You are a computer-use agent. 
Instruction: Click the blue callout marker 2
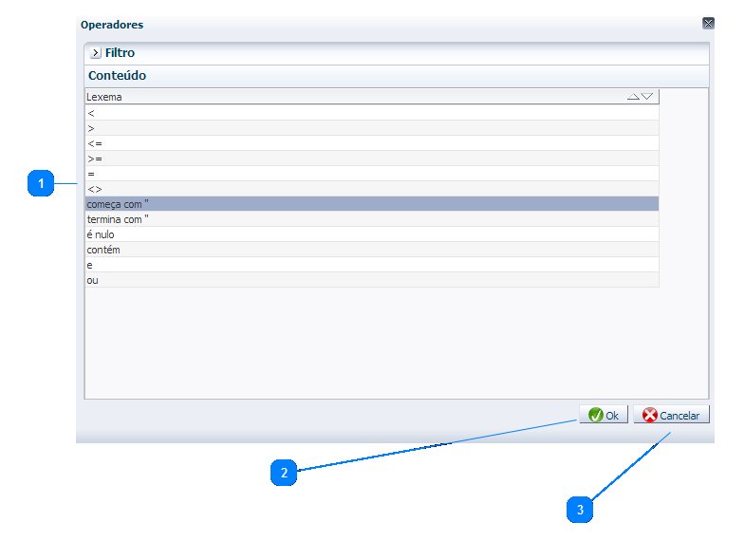tap(284, 473)
